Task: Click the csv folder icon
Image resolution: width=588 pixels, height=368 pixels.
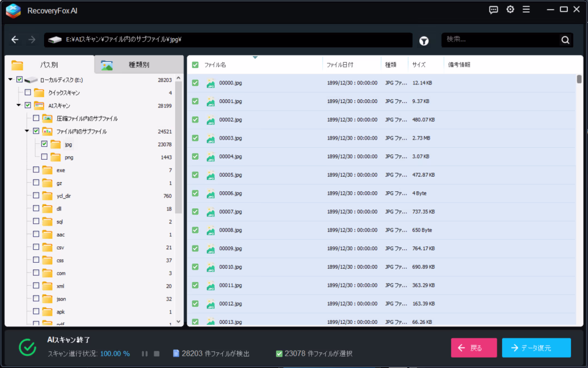Action: 47,248
